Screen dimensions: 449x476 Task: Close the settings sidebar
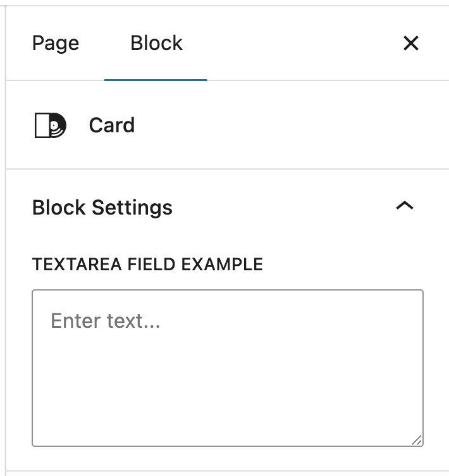[x=411, y=43]
